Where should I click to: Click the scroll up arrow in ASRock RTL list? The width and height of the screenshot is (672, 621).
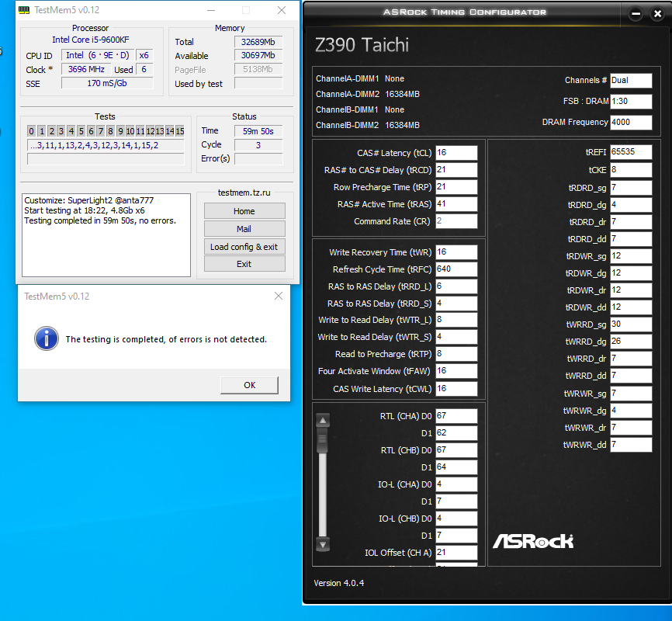tap(323, 420)
